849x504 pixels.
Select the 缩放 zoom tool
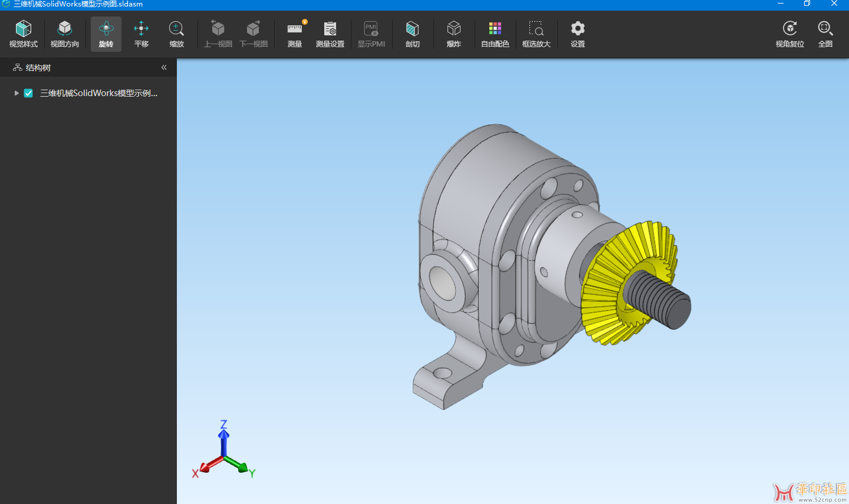point(176,34)
